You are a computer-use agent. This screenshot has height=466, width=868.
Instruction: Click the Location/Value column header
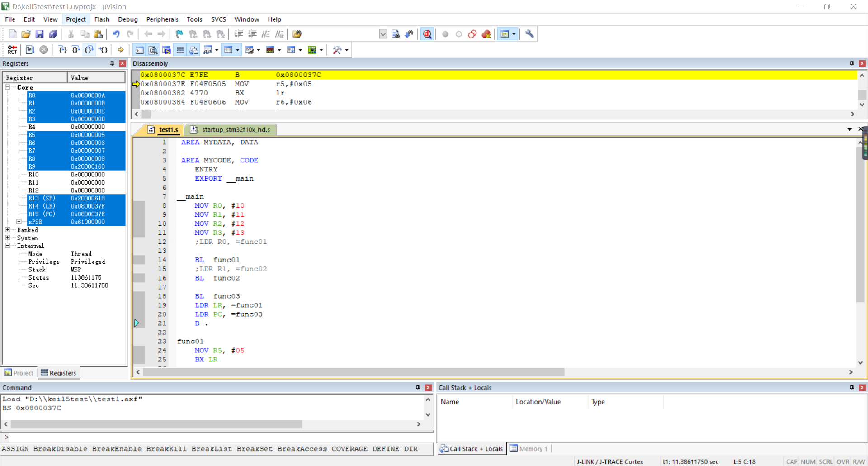pyautogui.click(x=550, y=402)
